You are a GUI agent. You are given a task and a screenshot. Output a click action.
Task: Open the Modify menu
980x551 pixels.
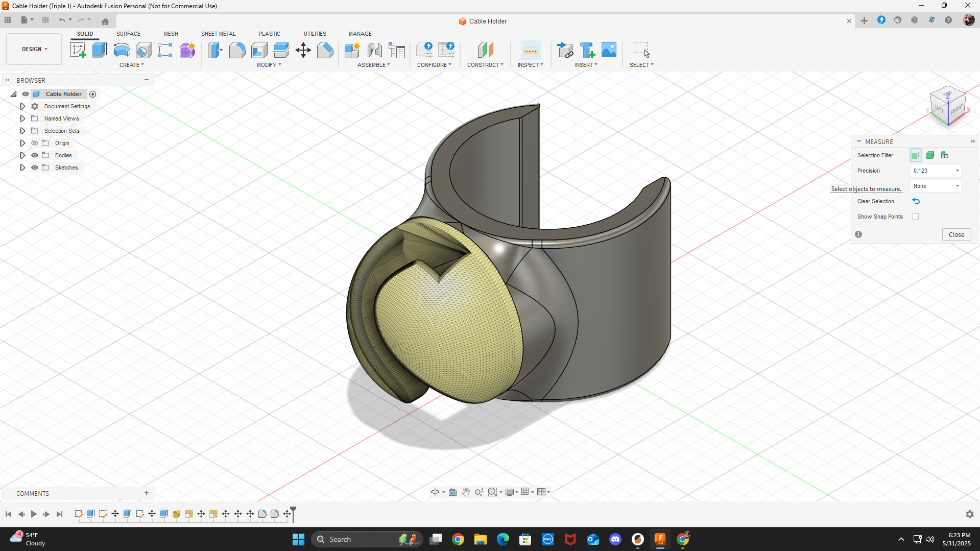(269, 65)
